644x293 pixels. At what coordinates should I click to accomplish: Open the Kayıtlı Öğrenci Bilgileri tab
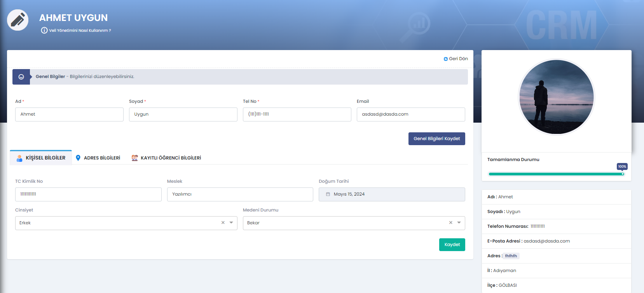(166, 158)
